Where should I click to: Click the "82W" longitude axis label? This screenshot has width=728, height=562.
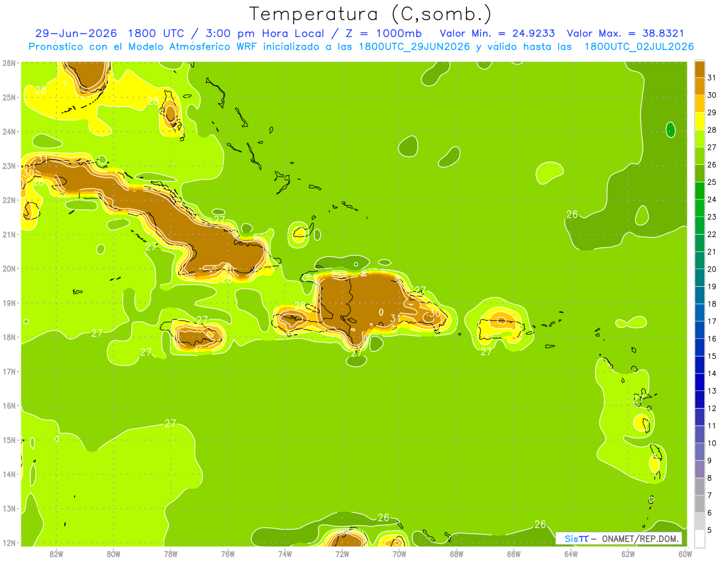pos(56,554)
